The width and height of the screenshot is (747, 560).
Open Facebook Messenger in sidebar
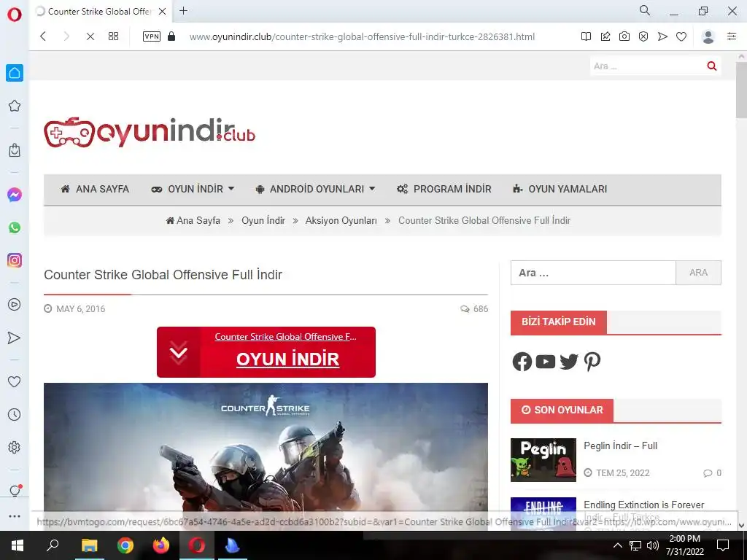(15, 194)
